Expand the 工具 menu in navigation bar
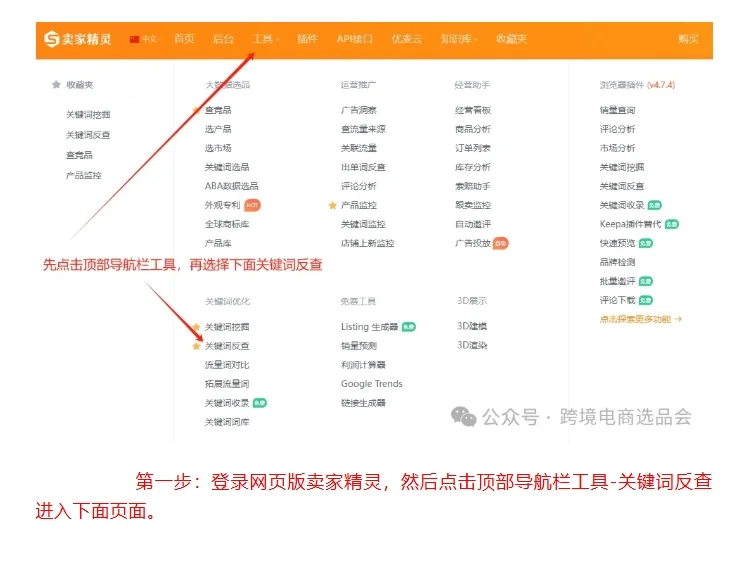This screenshot has height=561, width=737. (266, 39)
